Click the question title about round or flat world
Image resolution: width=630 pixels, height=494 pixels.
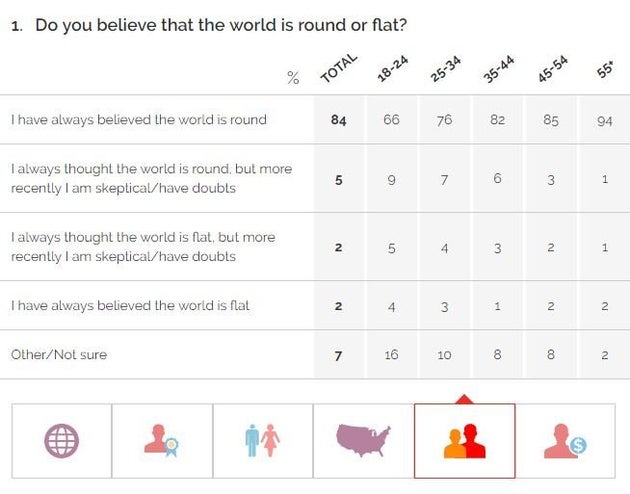tap(220, 24)
